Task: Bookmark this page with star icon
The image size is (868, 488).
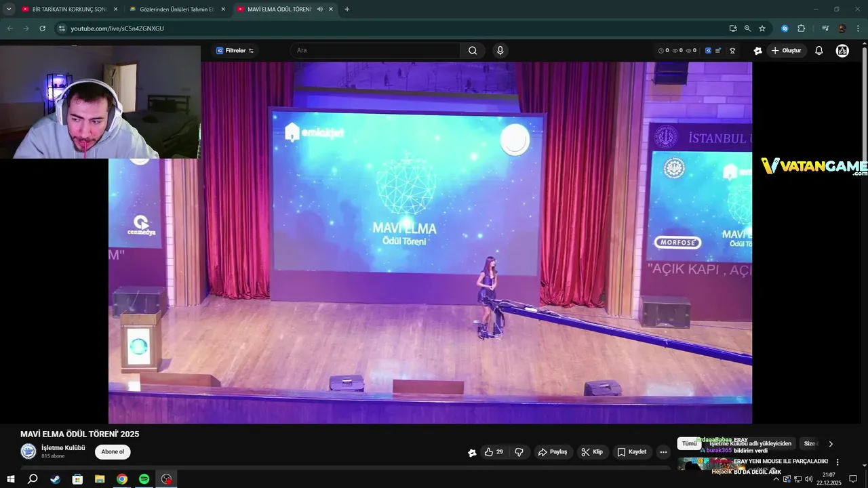Action: tap(762, 28)
